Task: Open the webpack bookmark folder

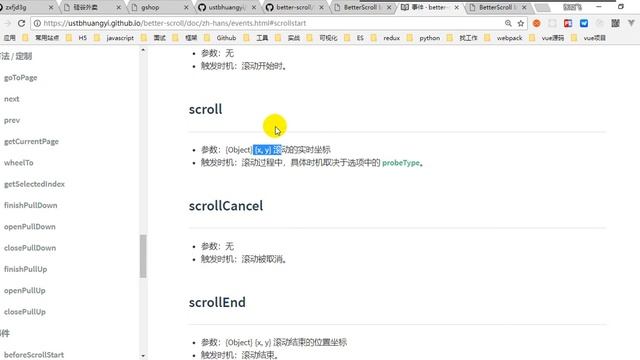Action: coord(504,38)
